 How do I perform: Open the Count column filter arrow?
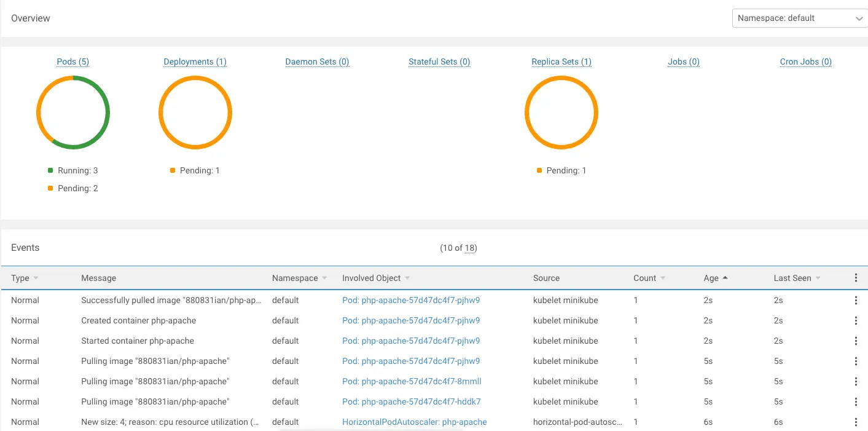click(663, 279)
